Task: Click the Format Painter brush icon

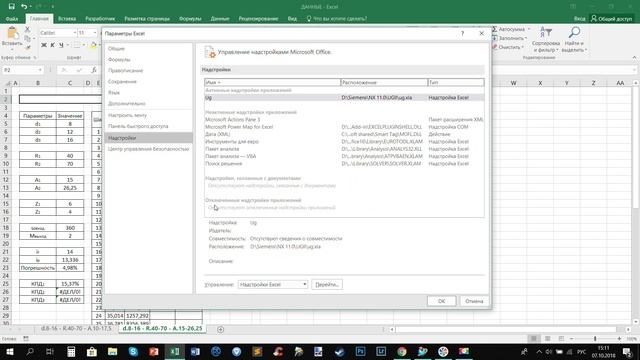Action: [27, 47]
